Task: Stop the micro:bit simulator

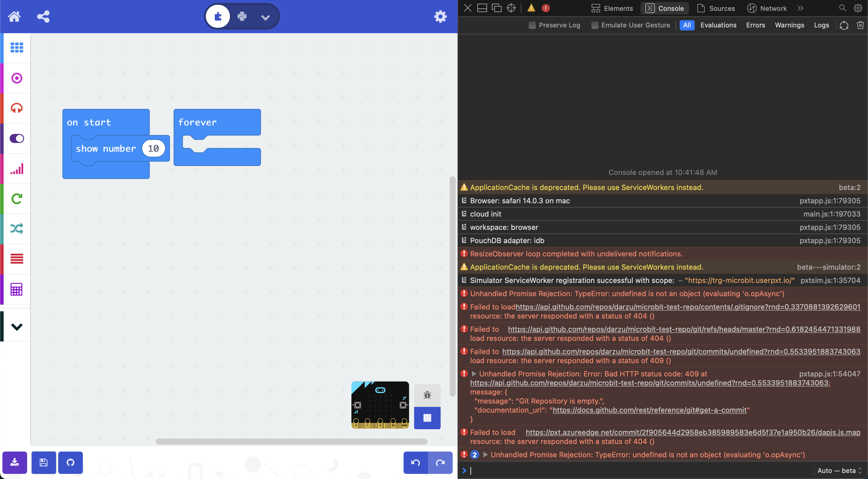Action: (x=427, y=417)
